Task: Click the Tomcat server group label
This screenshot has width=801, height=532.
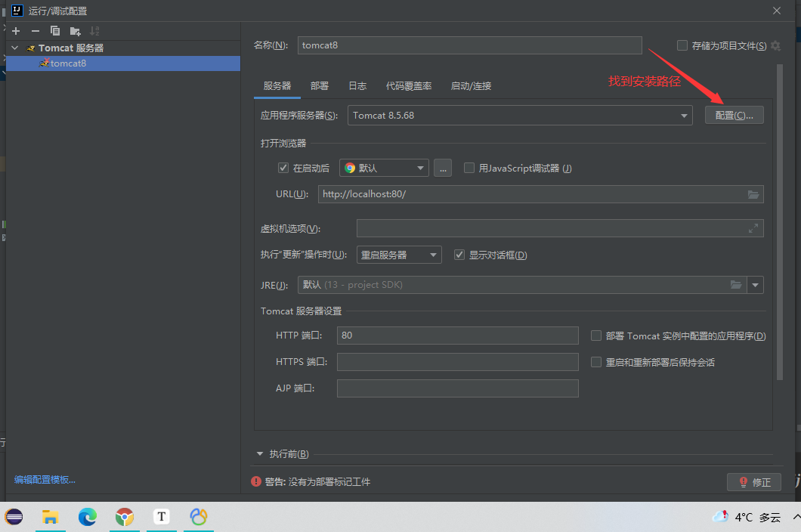Action: pyautogui.click(x=71, y=48)
